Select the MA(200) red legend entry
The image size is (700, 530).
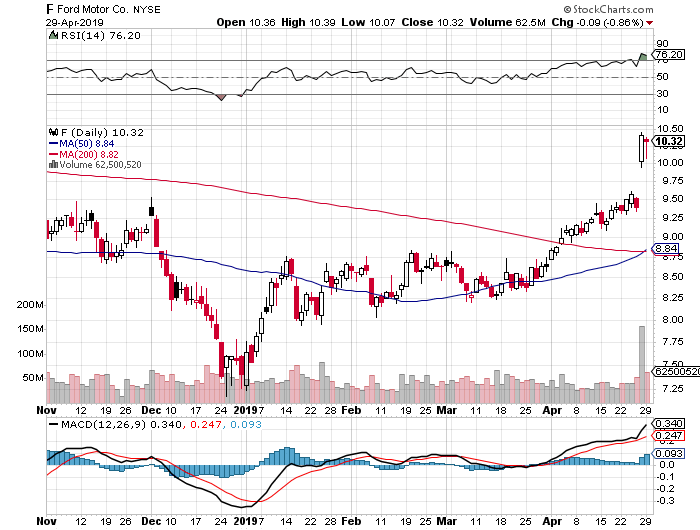pyautogui.click(x=87, y=154)
